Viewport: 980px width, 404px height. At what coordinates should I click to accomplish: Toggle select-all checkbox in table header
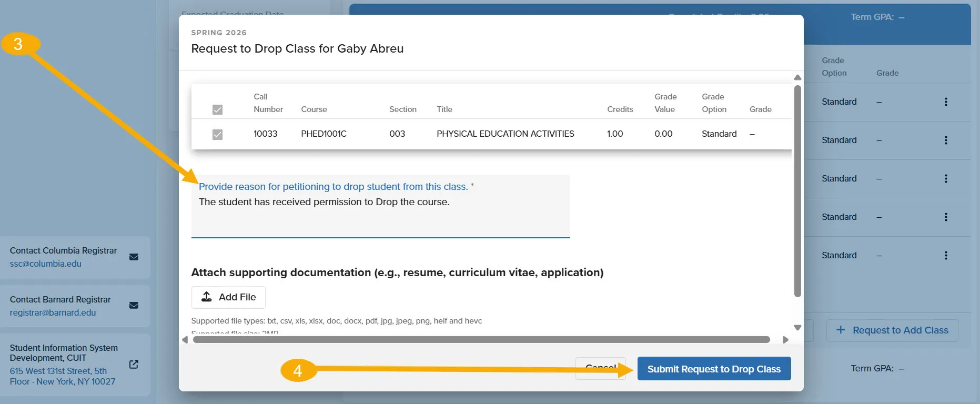tap(217, 109)
